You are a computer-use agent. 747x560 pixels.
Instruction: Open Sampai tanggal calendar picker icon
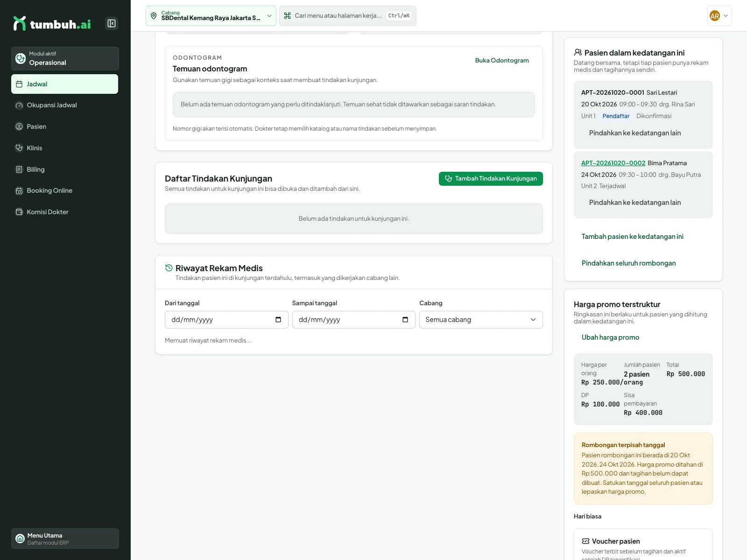click(405, 320)
